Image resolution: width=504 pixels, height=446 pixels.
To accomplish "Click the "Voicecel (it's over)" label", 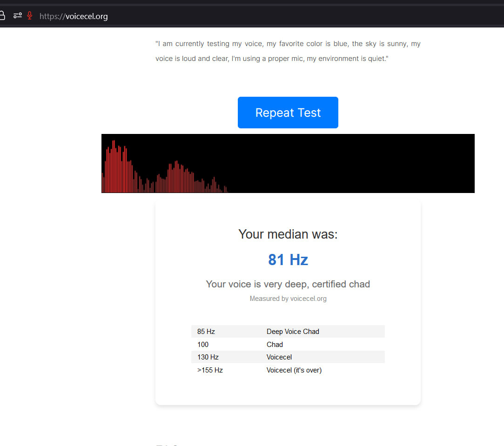I will pos(294,370).
